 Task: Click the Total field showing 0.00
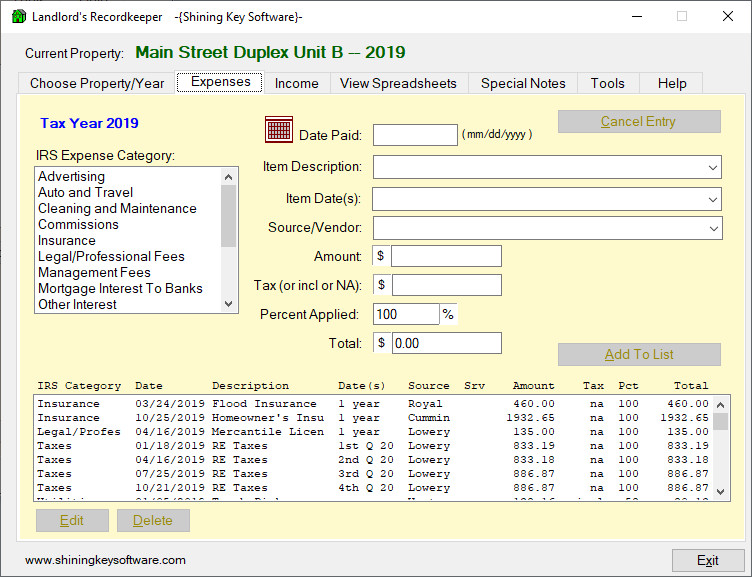pos(447,343)
